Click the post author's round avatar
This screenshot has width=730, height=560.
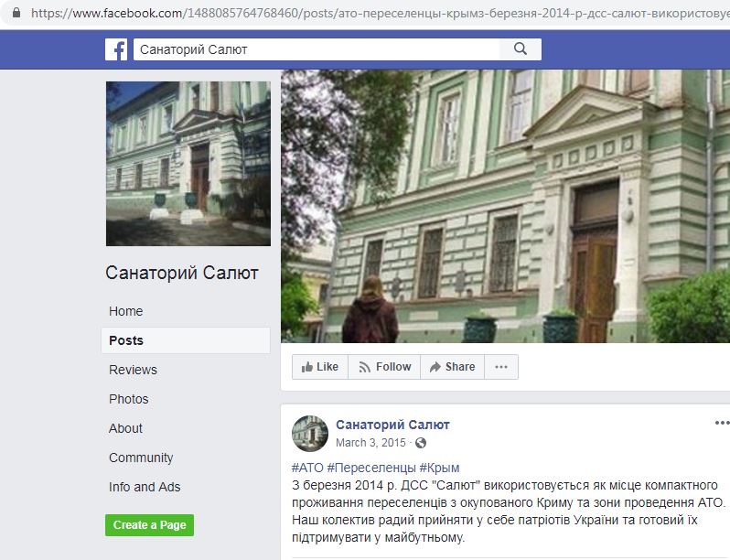pyautogui.click(x=310, y=434)
